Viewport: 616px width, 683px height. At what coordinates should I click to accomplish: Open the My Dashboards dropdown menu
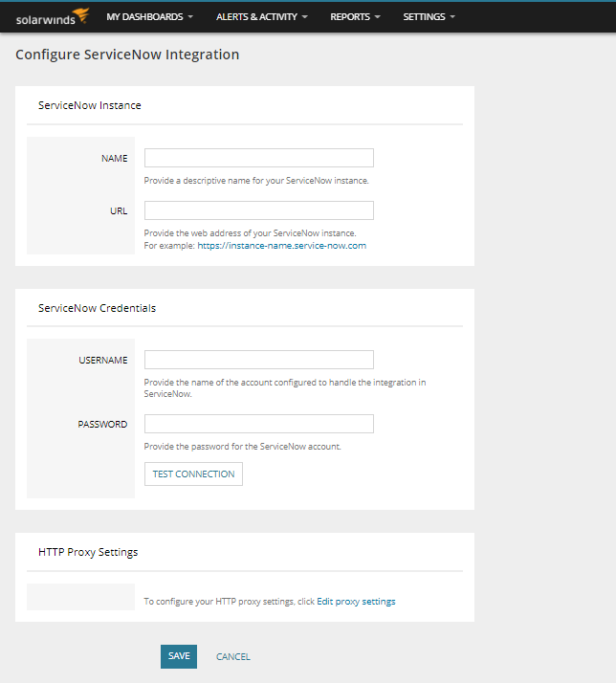point(149,17)
